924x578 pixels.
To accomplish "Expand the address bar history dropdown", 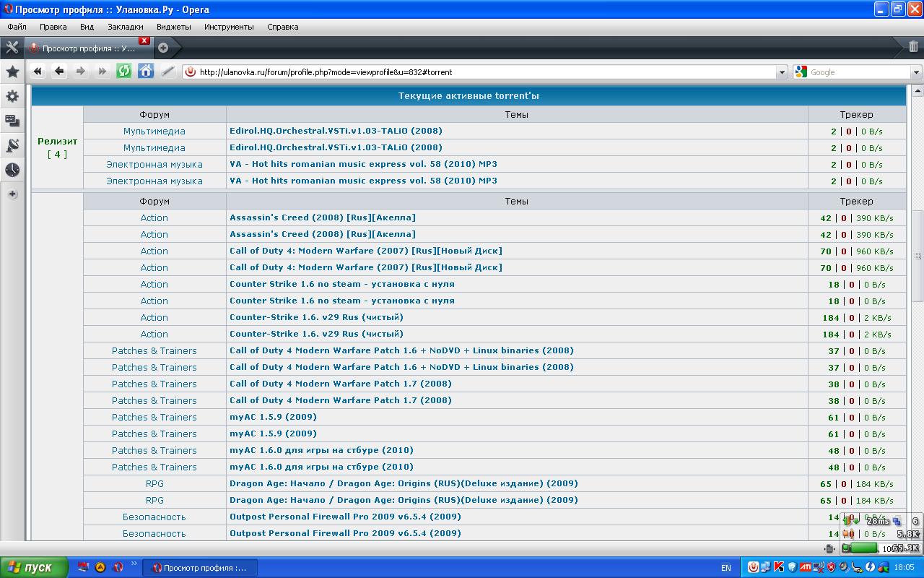I will tap(781, 72).
